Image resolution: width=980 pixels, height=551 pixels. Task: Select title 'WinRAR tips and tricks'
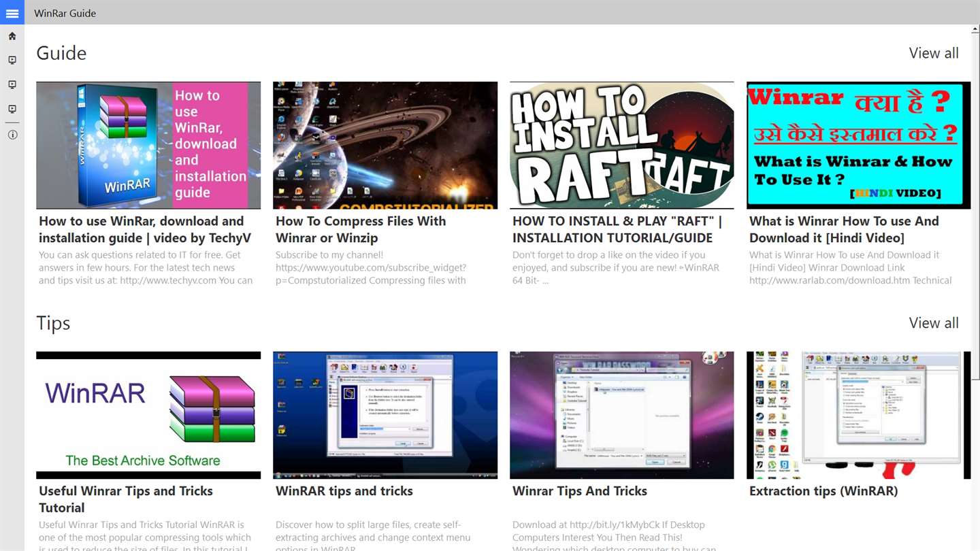click(344, 491)
